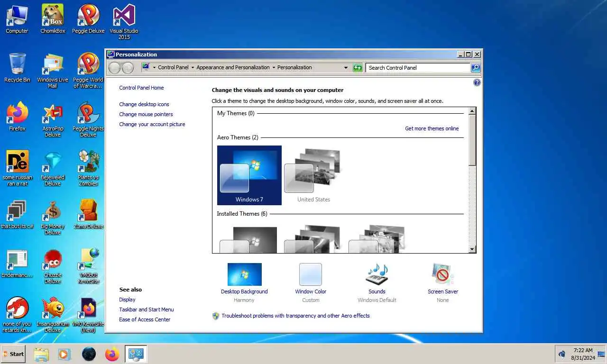Expand dropdown arrow after Control Panel breadcrumb
The image size is (607, 364).
(193, 68)
